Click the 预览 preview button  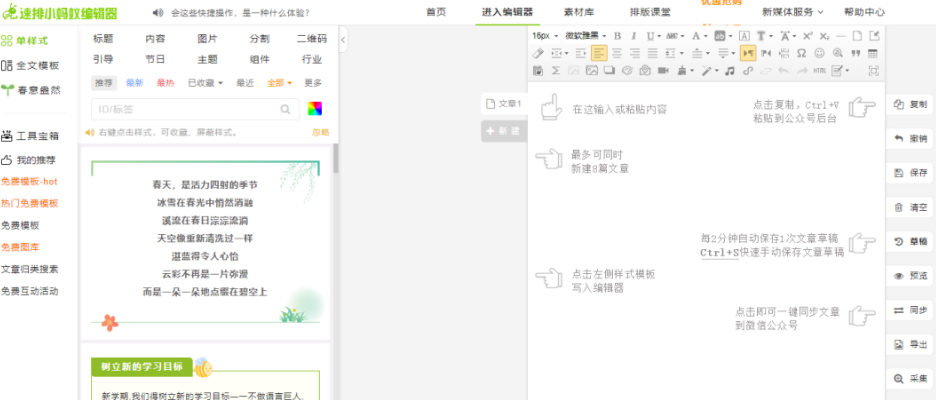[x=911, y=276]
